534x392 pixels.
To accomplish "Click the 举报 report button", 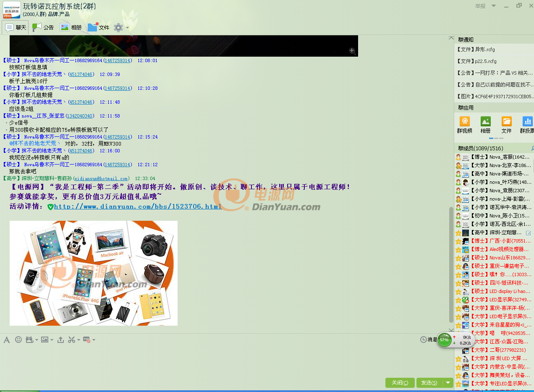I will (x=480, y=6).
